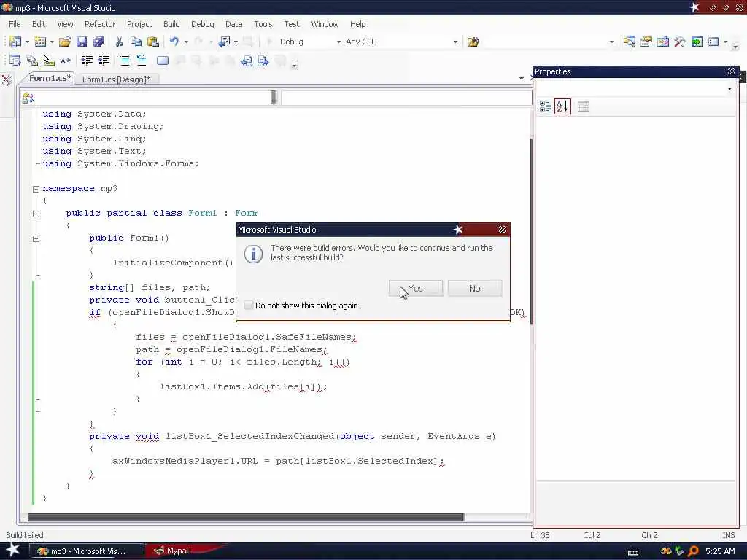Screen dimensions: 747x560
Task: Sort properties alphabetically with the A-Z icon
Action: [x=562, y=106]
